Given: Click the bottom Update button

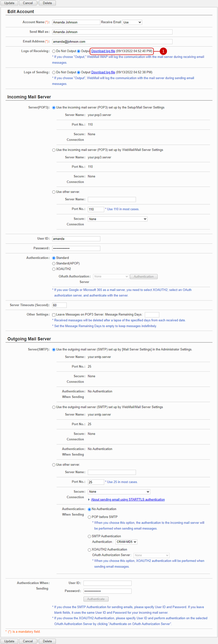Looking at the screenshot, I should [9, 641].
